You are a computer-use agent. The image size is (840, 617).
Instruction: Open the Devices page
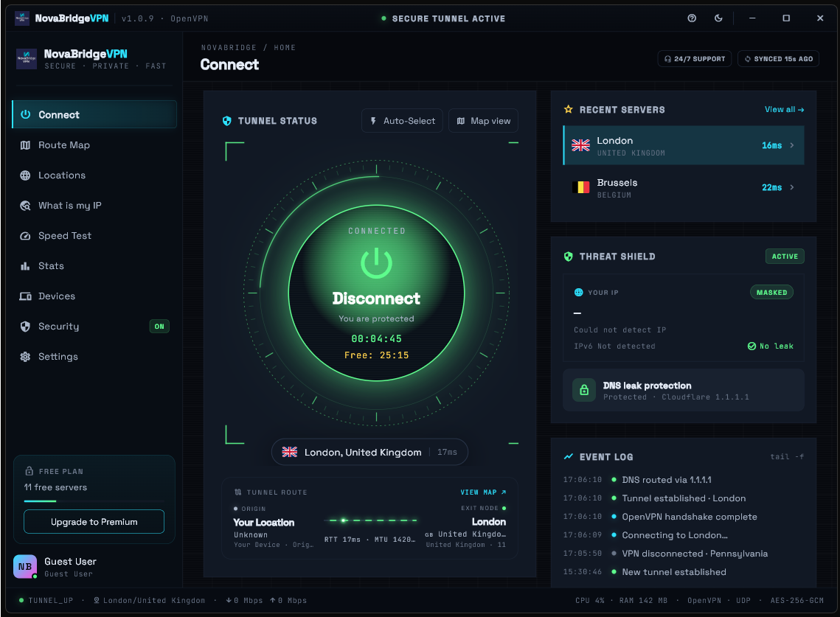click(94, 296)
